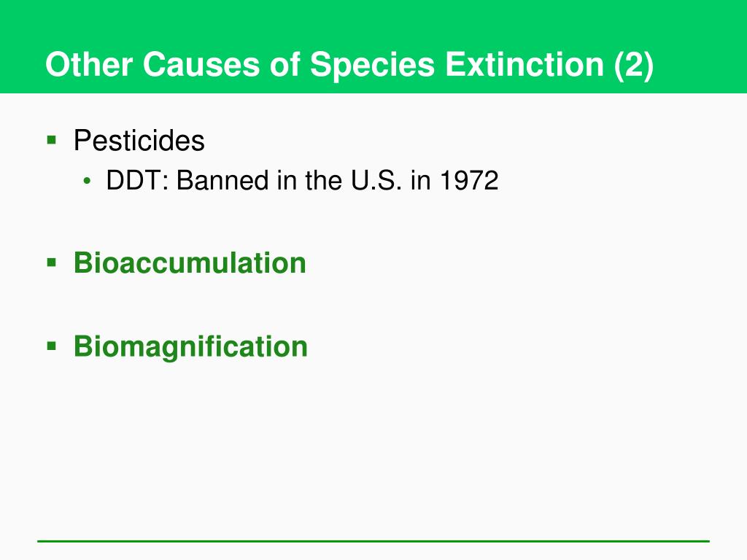The height and width of the screenshot is (560, 747).
Task: Select the slide title about Species Extinction
Action: 349,64
